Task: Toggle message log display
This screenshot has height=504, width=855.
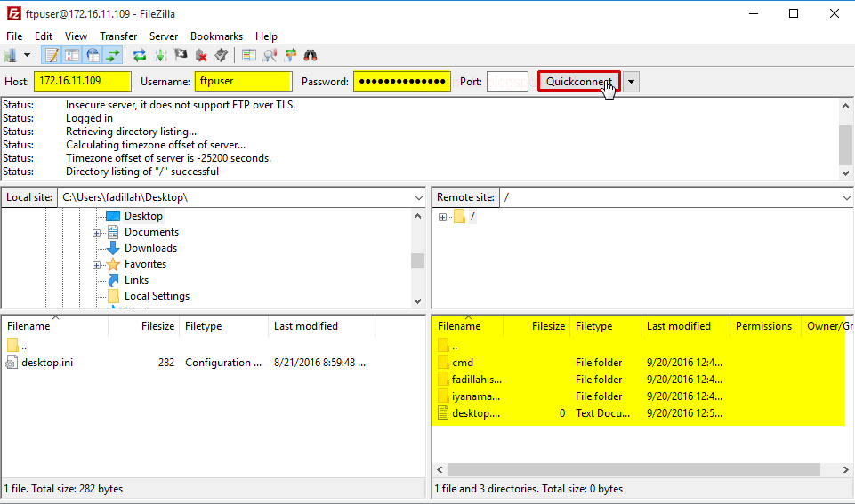Action: (x=52, y=55)
